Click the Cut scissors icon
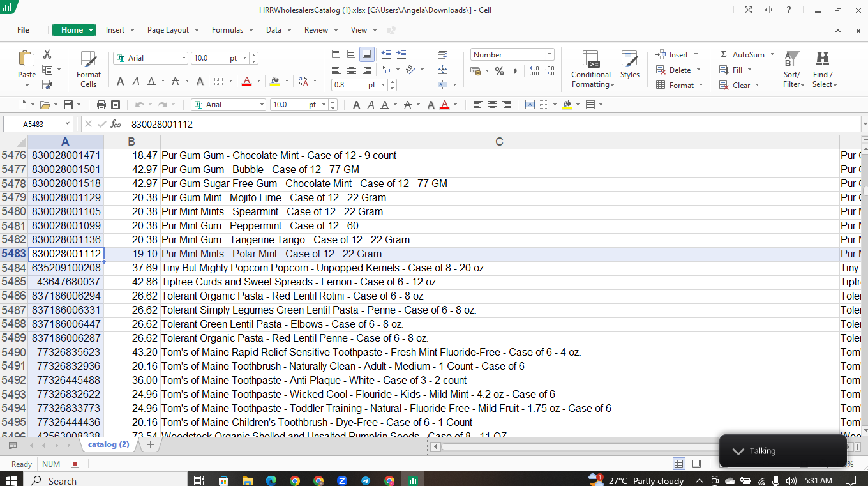This screenshot has height=486, width=868. (47, 55)
